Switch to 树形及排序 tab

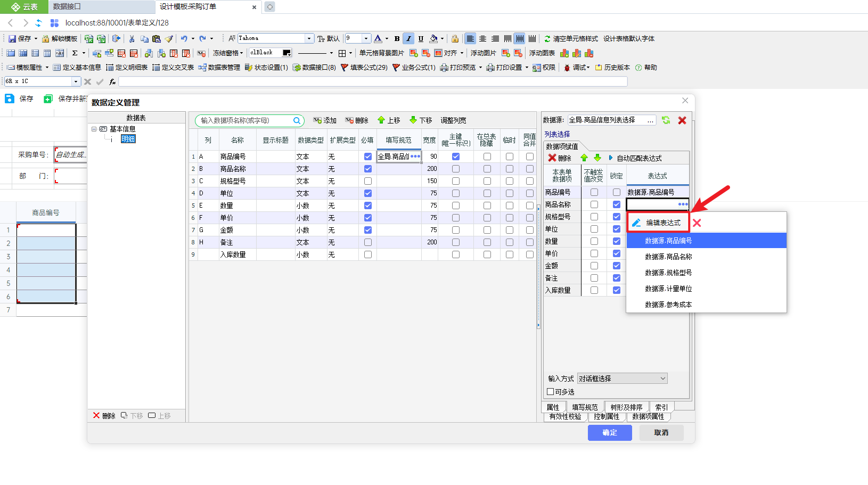click(626, 407)
